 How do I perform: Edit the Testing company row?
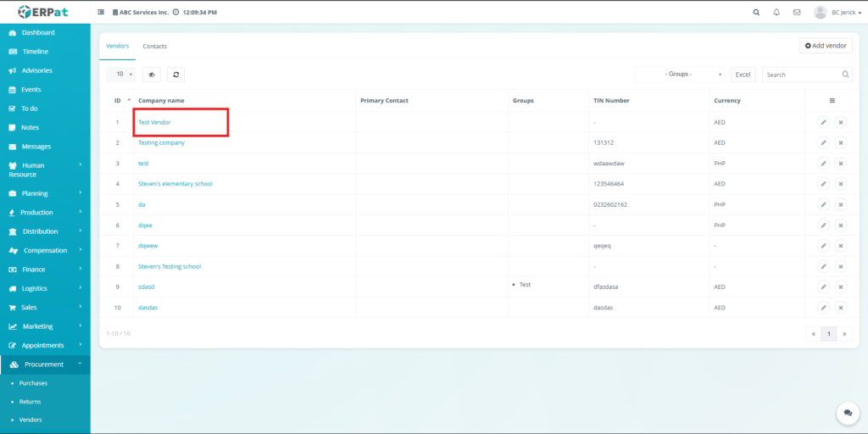823,142
